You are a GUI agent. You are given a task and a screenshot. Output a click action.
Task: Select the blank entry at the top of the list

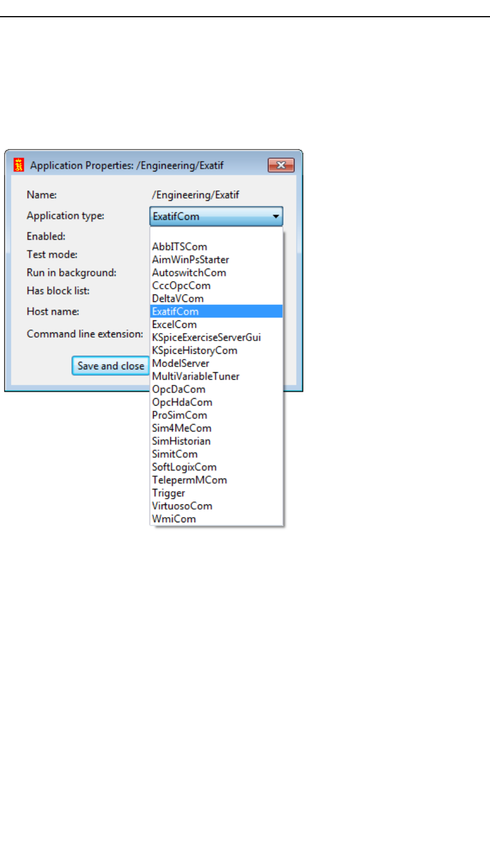pos(216,234)
